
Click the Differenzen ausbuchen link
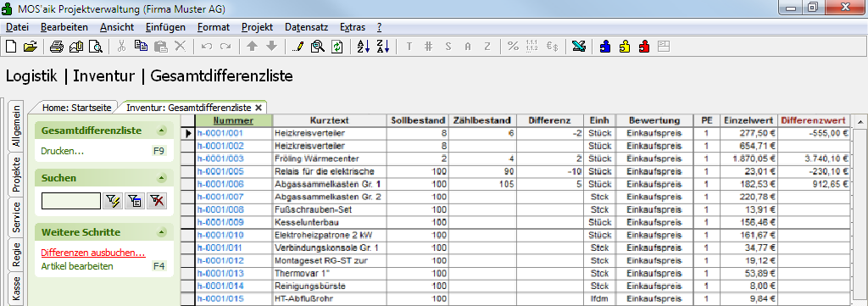tap(93, 253)
